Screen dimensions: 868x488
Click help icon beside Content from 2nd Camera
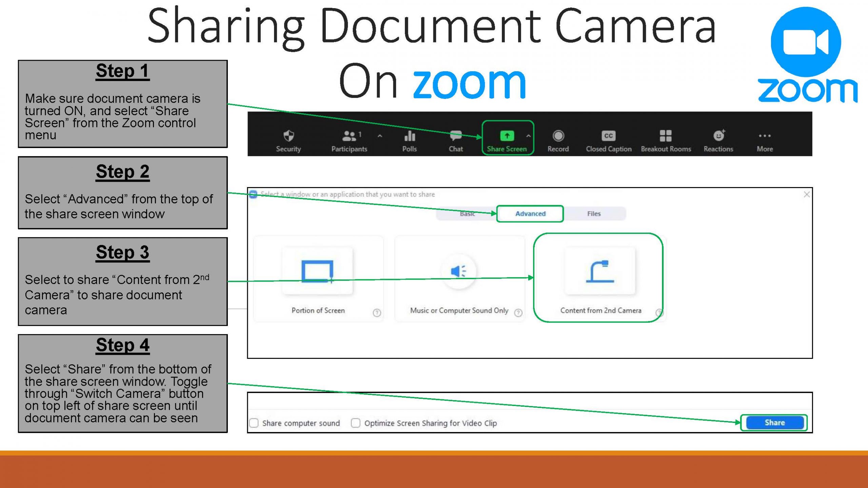click(659, 312)
